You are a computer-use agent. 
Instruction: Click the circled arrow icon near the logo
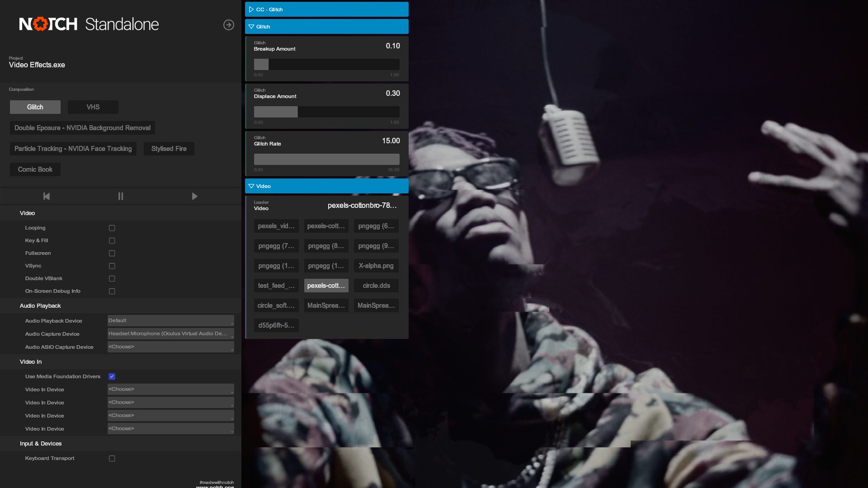(x=229, y=25)
